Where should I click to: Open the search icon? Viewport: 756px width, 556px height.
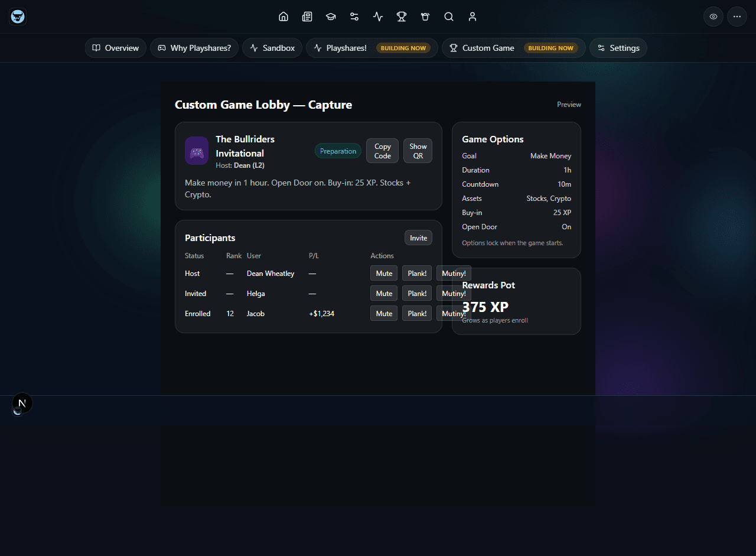(449, 17)
